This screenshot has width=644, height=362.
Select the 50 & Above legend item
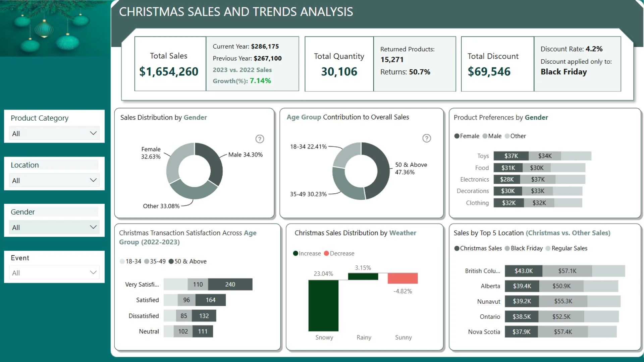187,261
